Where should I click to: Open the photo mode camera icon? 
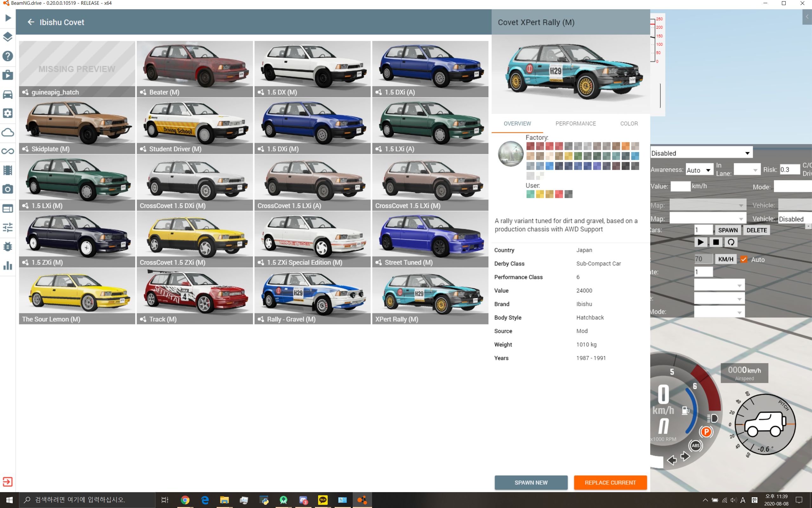(8, 189)
